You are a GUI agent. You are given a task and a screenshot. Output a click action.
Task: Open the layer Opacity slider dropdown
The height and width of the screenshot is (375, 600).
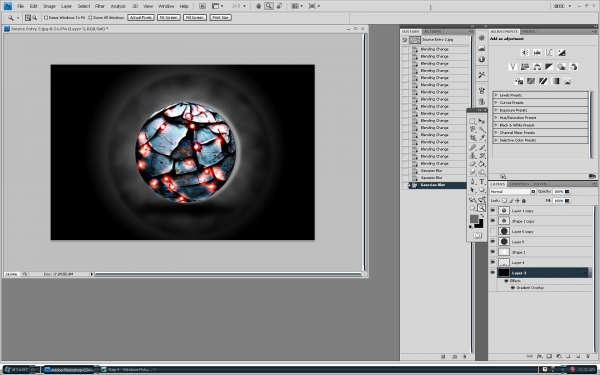tap(567, 191)
